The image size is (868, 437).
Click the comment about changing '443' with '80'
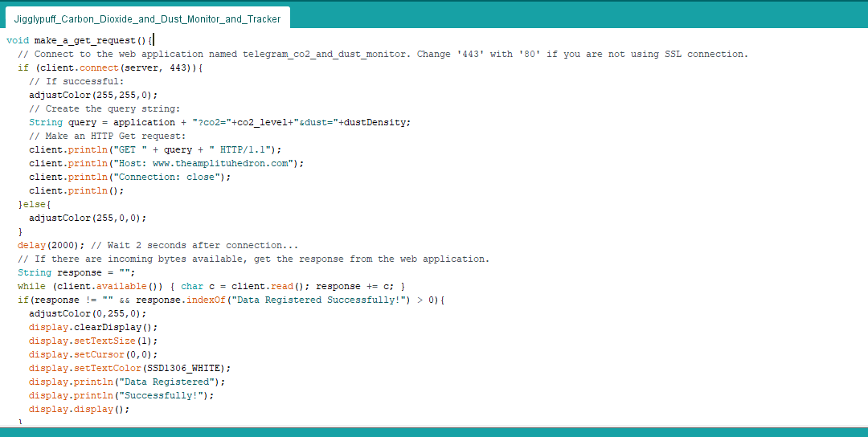pyautogui.click(x=382, y=54)
